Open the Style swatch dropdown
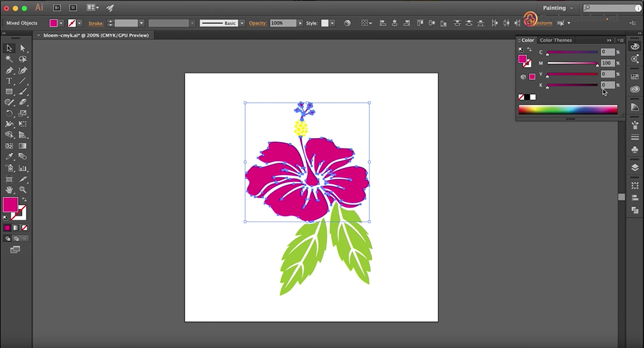Image resolution: width=644 pixels, height=348 pixels. coord(333,23)
